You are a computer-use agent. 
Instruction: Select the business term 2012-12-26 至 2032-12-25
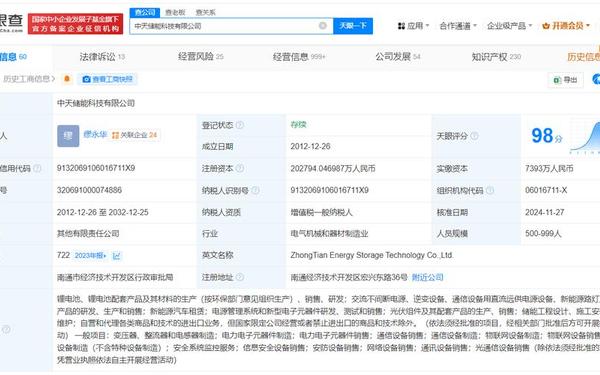coord(103,212)
